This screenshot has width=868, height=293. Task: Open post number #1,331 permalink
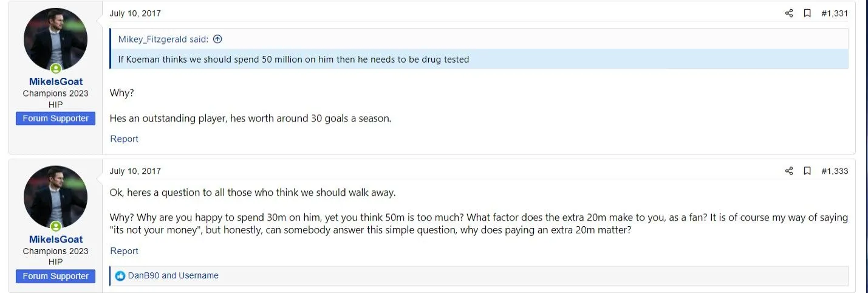click(835, 13)
